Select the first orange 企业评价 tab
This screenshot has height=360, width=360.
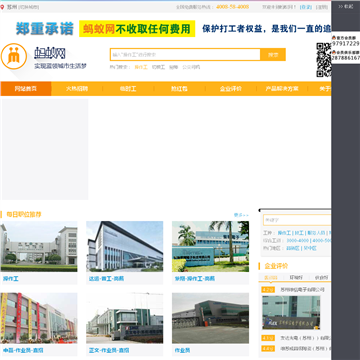[x=271, y=277]
